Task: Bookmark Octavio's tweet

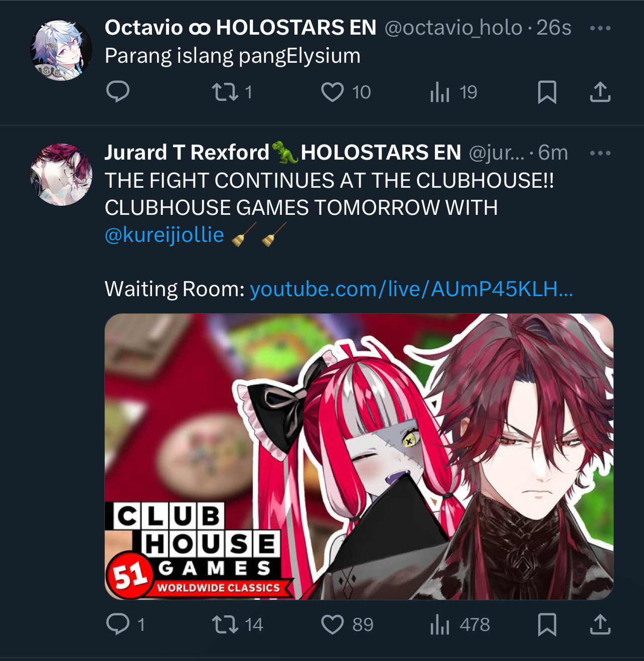Action: [547, 92]
